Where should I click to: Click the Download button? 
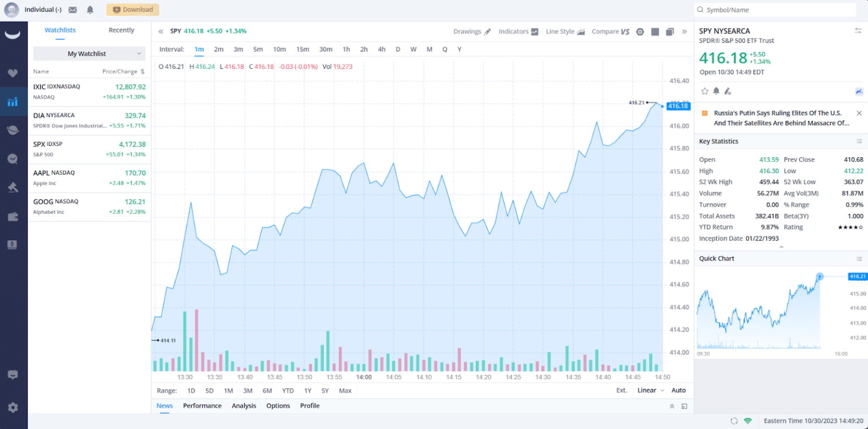pyautogui.click(x=132, y=10)
